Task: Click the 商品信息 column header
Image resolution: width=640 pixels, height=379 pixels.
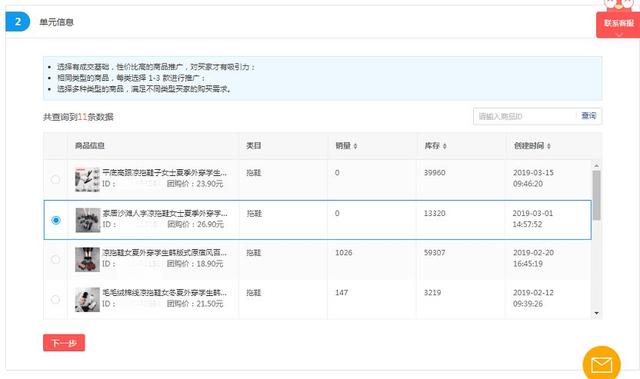Action: pyautogui.click(x=90, y=146)
